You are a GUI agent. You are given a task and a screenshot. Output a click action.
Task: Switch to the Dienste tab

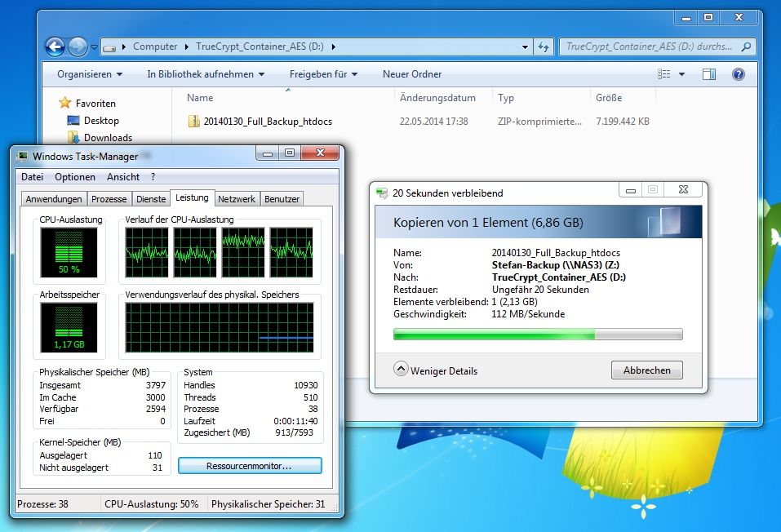coord(151,199)
